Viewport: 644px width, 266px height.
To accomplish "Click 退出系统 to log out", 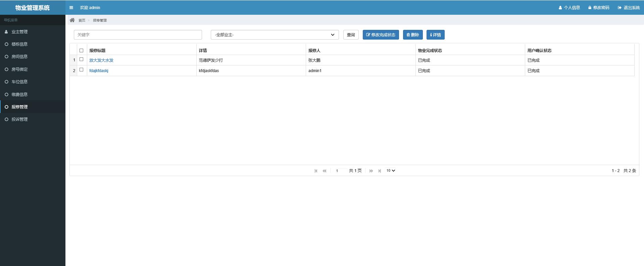I will 629,8.
